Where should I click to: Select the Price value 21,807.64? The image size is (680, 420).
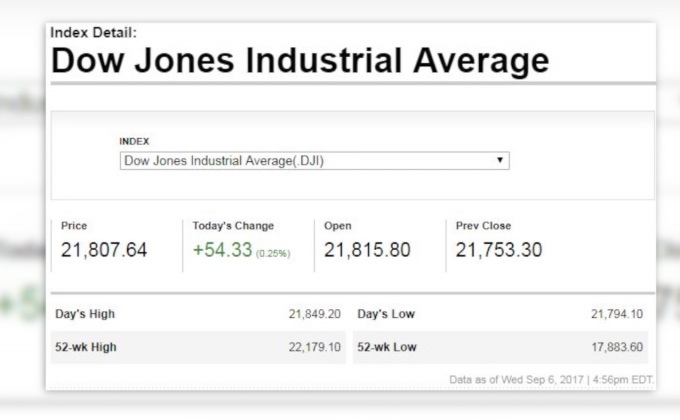point(104,250)
